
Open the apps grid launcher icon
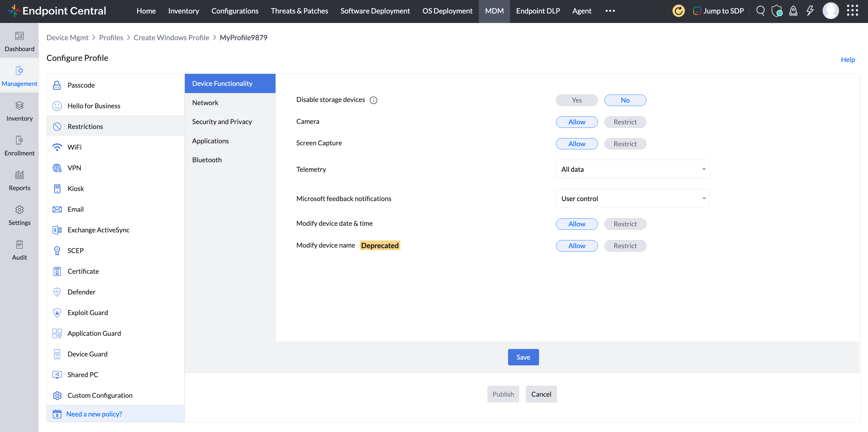point(852,11)
